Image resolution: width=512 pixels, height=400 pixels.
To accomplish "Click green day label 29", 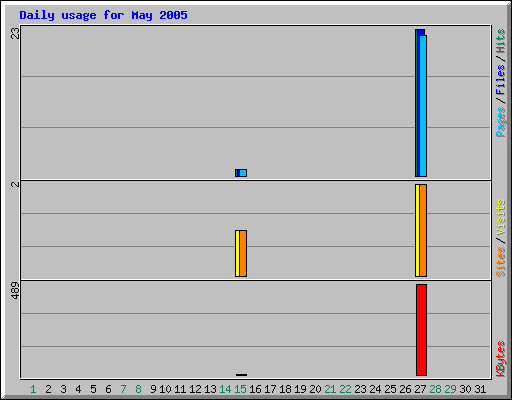I will tap(450, 389).
